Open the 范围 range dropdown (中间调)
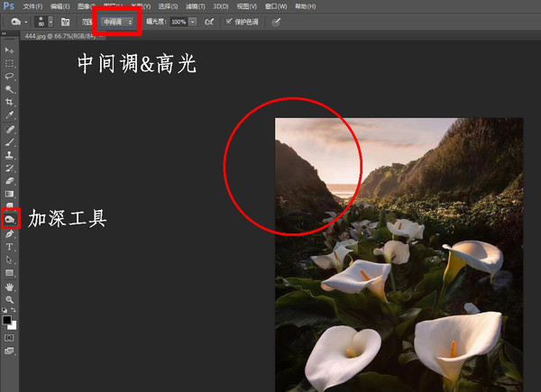This screenshot has width=541, height=392. click(117, 21)
